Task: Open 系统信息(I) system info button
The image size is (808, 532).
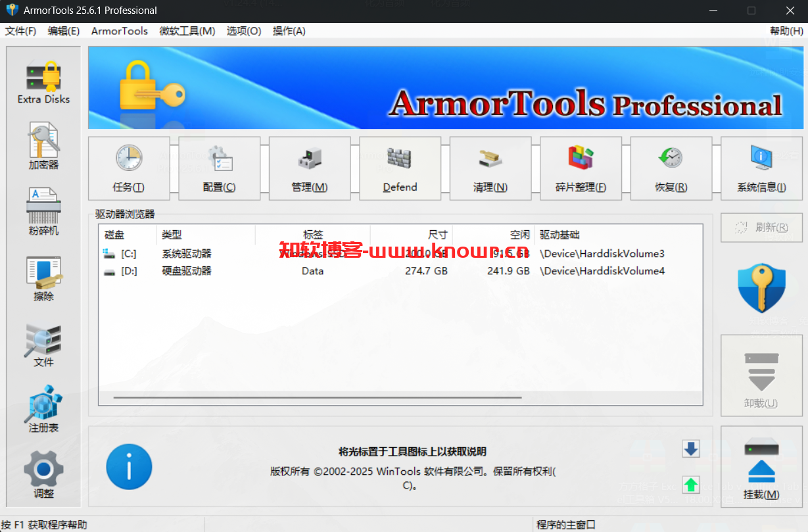Action: click(x=761, y=168)
